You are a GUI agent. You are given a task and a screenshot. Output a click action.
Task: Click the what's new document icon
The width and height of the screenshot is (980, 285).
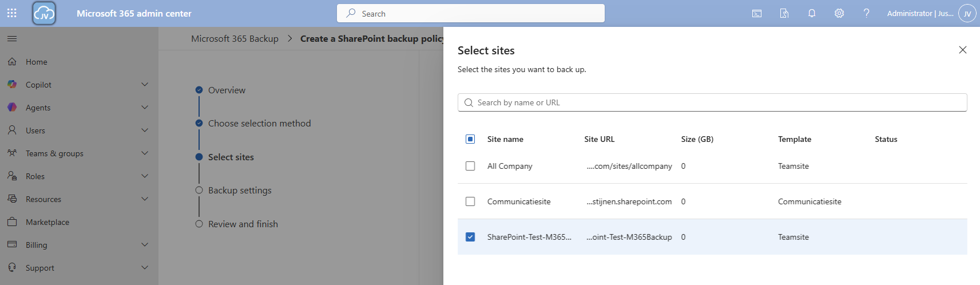tap(784, 13)
